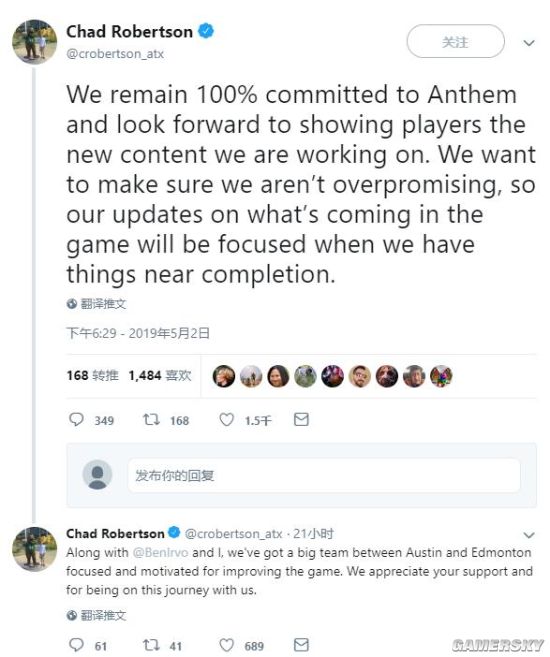Click the reply icon showing 349

(x=76, y=419)
